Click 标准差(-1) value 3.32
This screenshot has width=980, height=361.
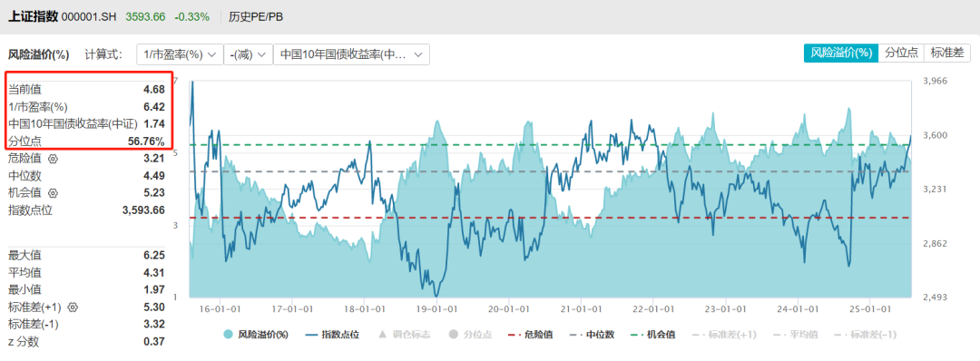coord(153,324)
